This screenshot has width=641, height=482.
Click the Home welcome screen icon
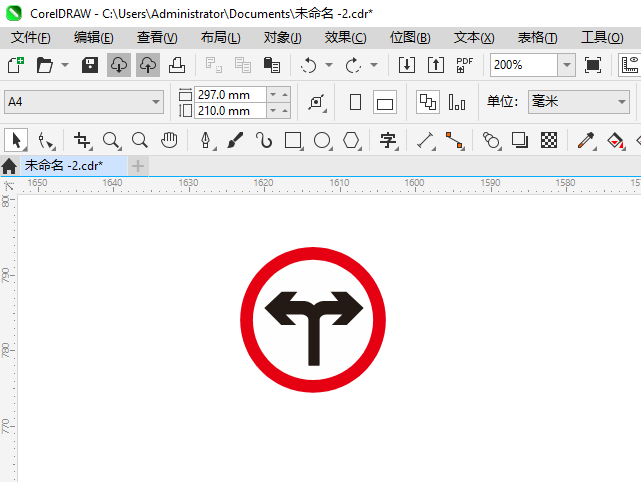[9, 166]
